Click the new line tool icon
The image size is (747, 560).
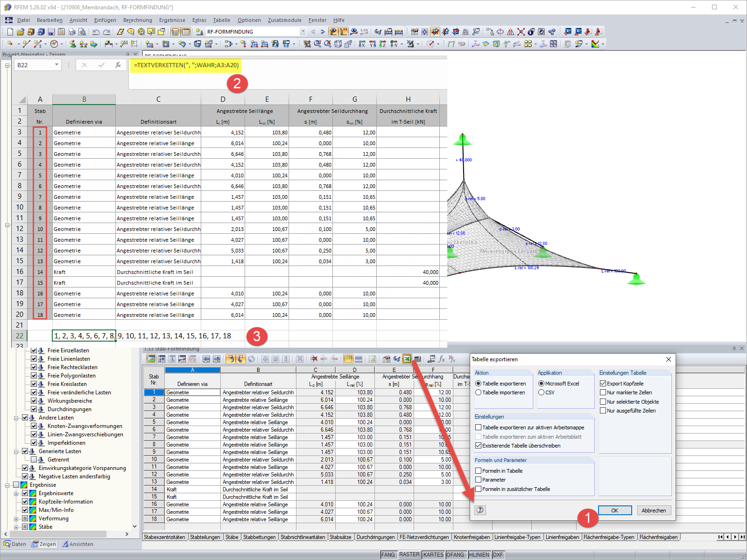click(26, 44)
